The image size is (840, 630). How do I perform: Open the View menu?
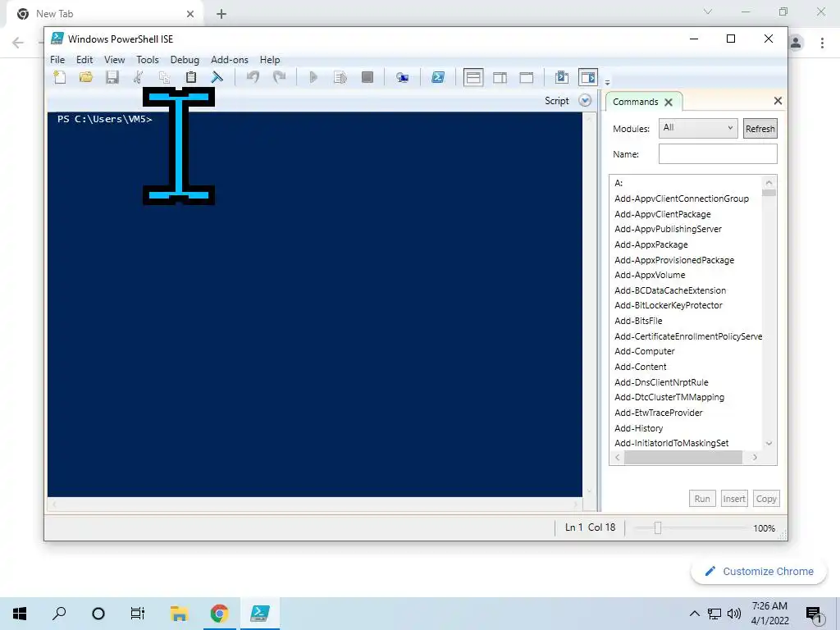tap(114, 59)
